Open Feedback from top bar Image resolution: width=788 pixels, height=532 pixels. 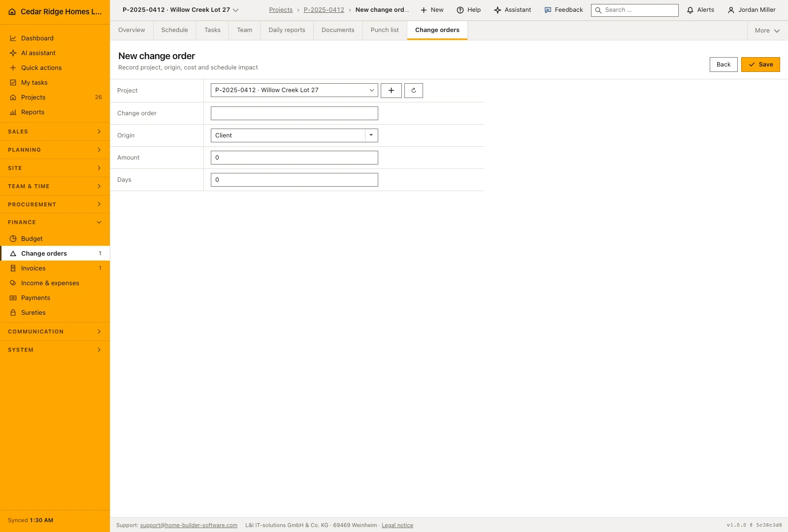pos(563,10)
